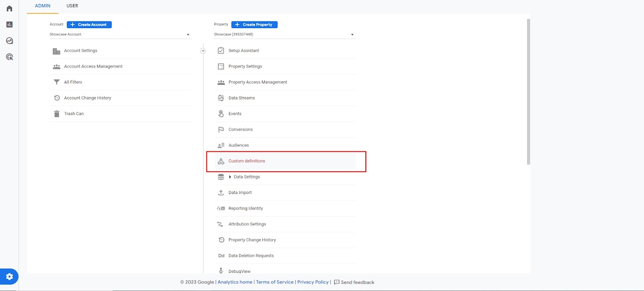Open the Privacy Policy link
The image size is (644, 291).
pyautogui.click(x=313, y=282)
